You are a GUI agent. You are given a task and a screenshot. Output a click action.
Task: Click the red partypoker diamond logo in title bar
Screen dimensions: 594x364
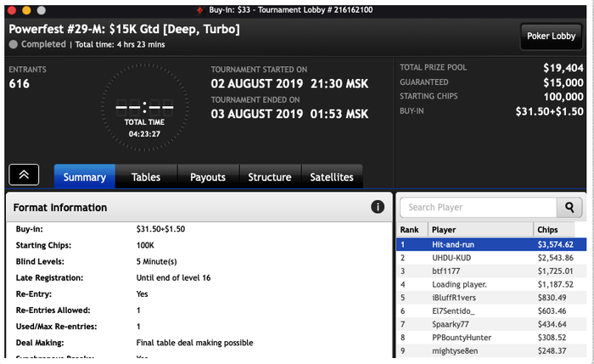(x=199, y=10)
